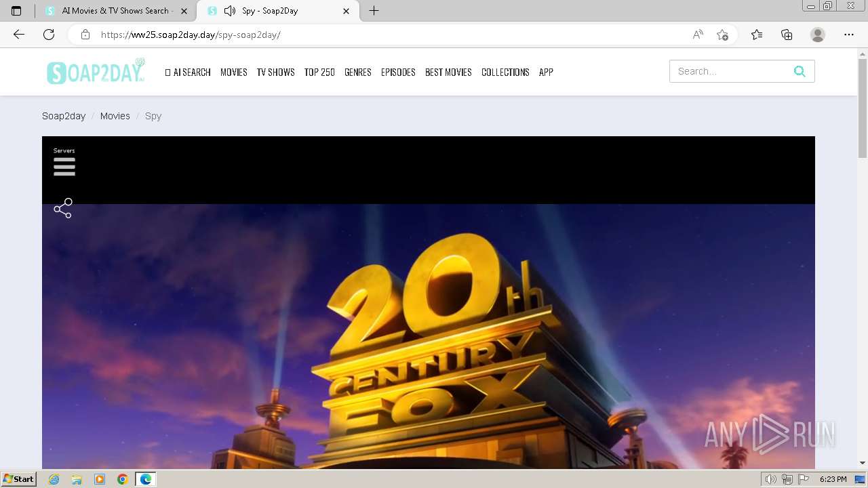This screenshot has width=868, height=488.
Task: Open the Episodes page
Action: click(398, 72)
